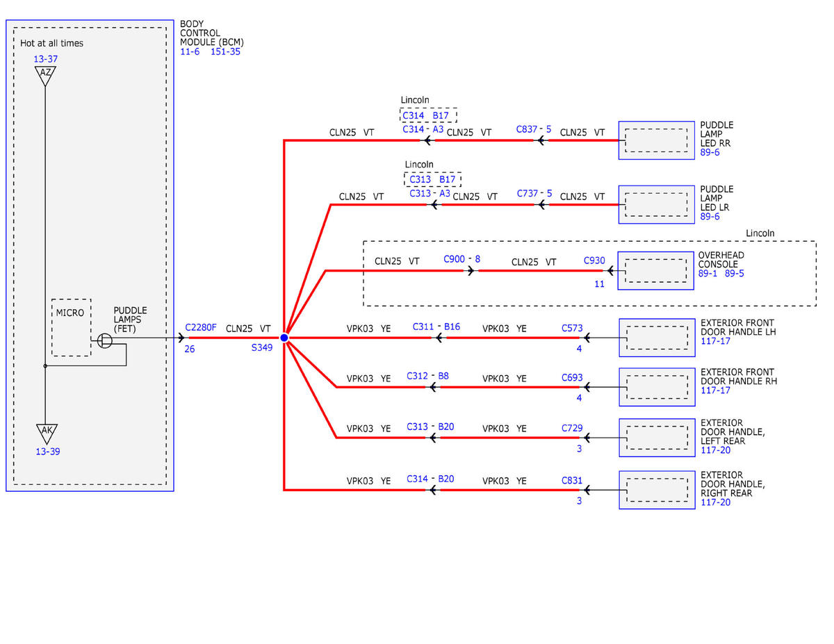Click pin number 3 under C831
This screenshot has width=834, height=644.
click(x=579, y=501)
